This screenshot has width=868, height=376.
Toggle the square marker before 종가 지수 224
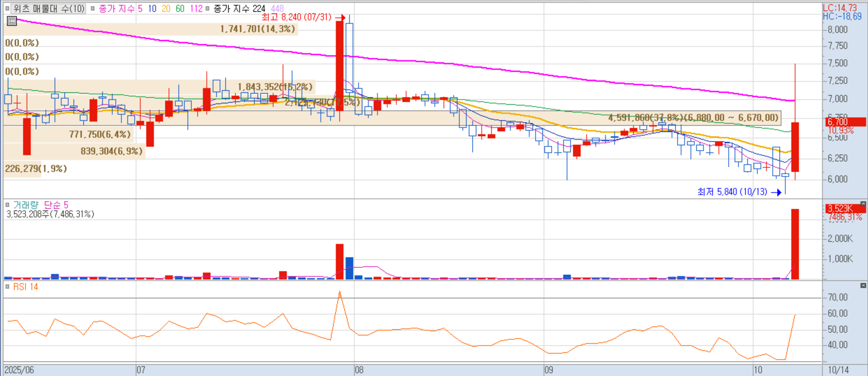(x=208, y=8)
